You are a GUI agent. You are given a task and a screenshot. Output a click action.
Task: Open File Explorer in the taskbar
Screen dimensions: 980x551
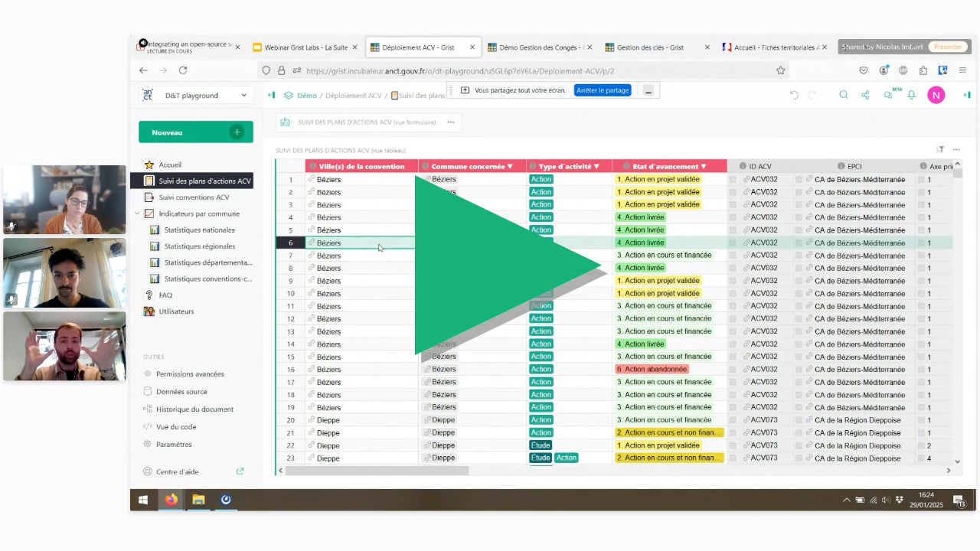[x=198, y=500]
